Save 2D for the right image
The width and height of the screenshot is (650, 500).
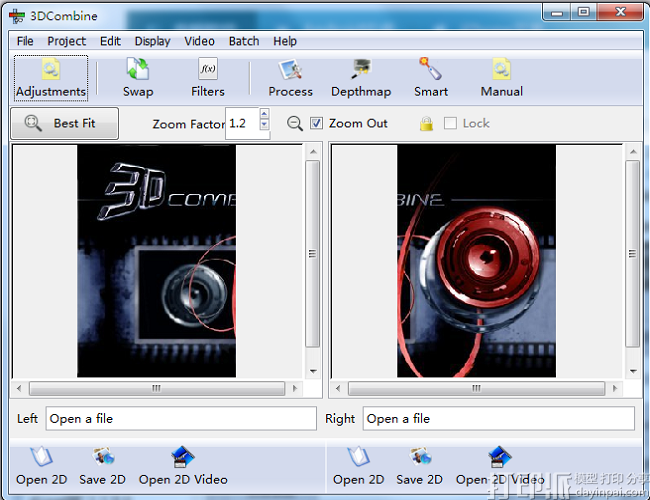419,466
